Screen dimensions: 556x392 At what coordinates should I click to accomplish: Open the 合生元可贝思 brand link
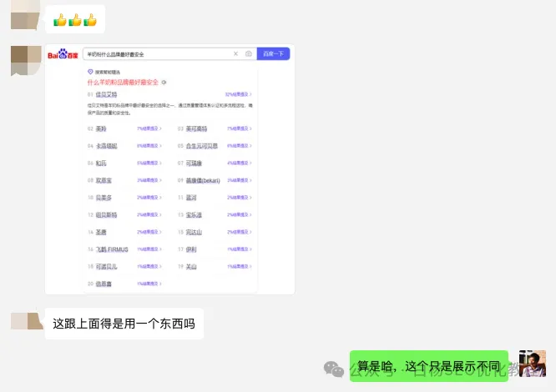(201, 146)
